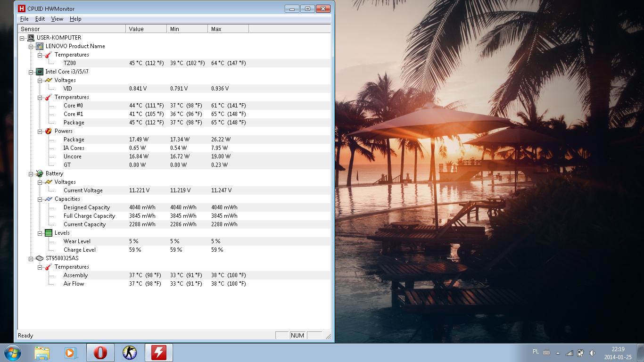Click the Value column header
The width and height of the screenshot is (644, 362).
pyautogui.click(x=146, y=29)
